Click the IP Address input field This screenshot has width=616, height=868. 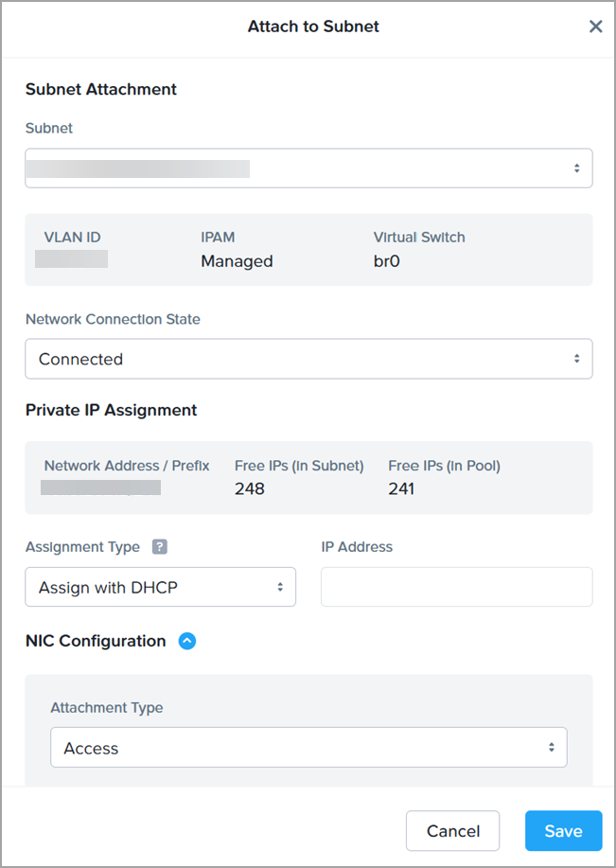click(x=456, y=587)
